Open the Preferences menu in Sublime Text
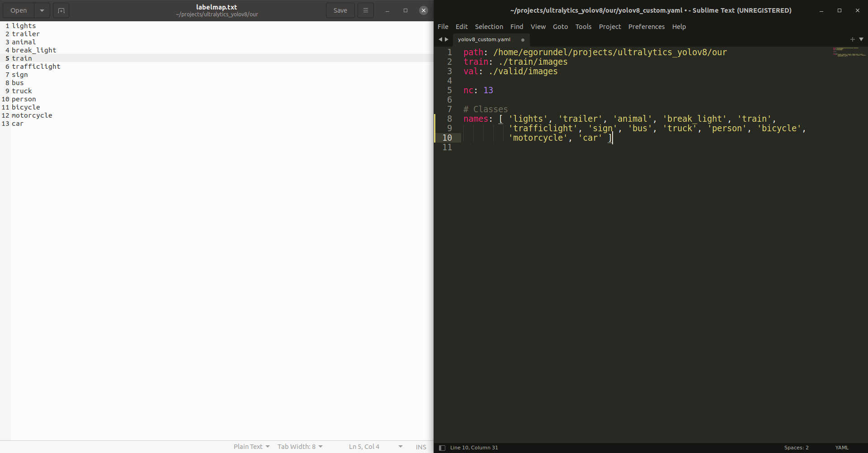Image resolution: width=868 pixels, height=453 pixels. pos(646,26)
